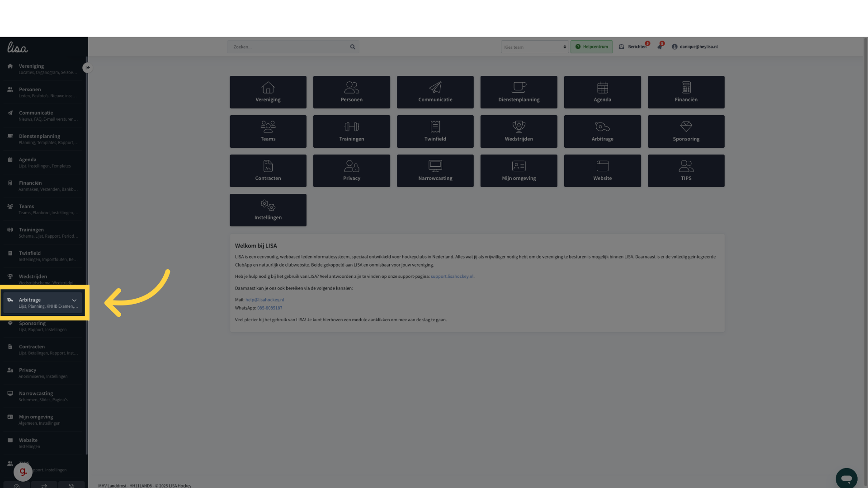Select Mijn omgeving in the sidebar
Screen dimensions: 868x488
tap(43, 420)
